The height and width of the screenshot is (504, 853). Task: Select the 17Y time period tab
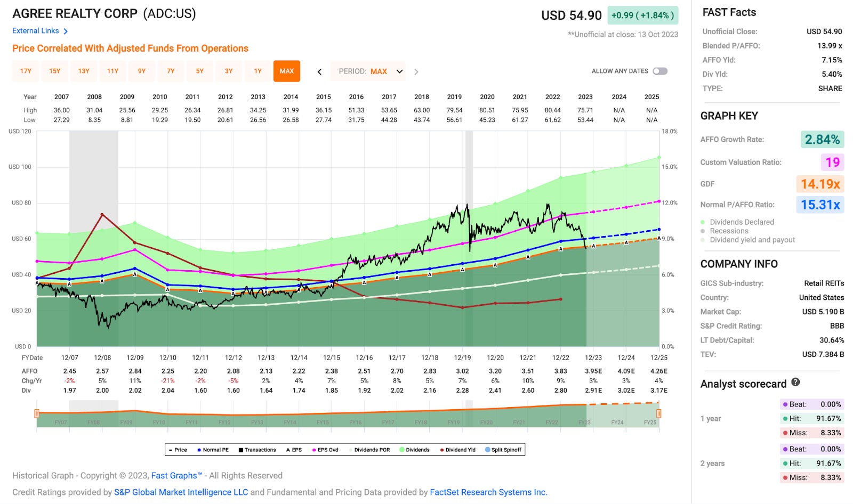(26, 71)
